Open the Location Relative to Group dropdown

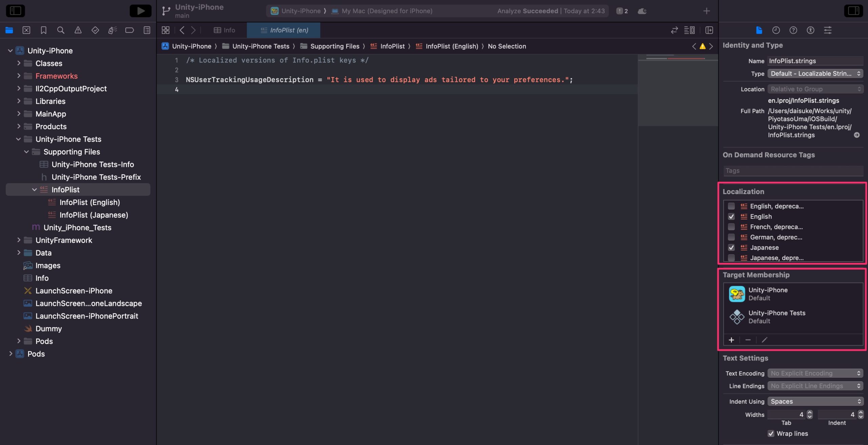pyautogui.click(x=815, y=89)
